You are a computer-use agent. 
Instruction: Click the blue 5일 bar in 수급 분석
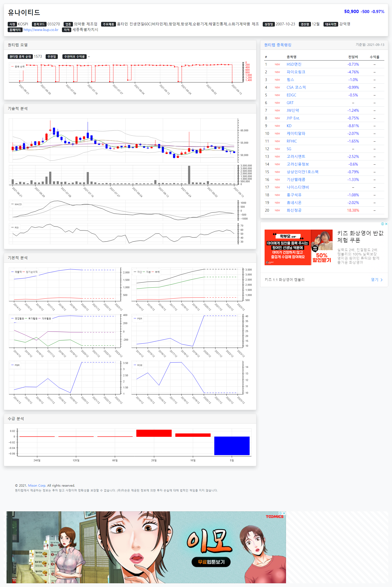tap(232, 446)
